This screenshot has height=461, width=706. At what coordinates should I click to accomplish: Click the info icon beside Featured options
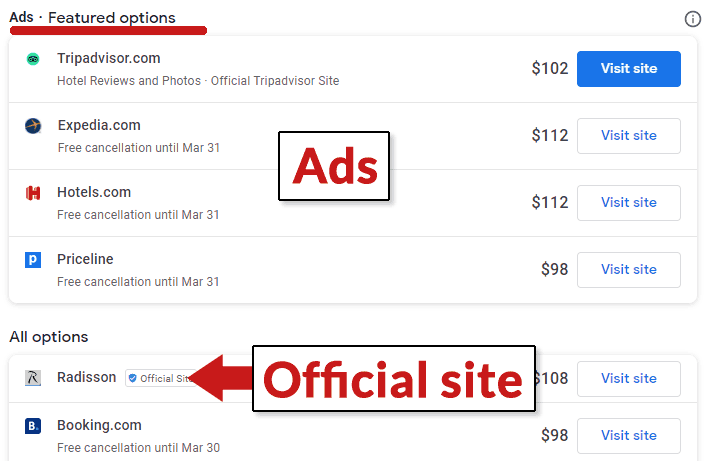pos(692,19)
